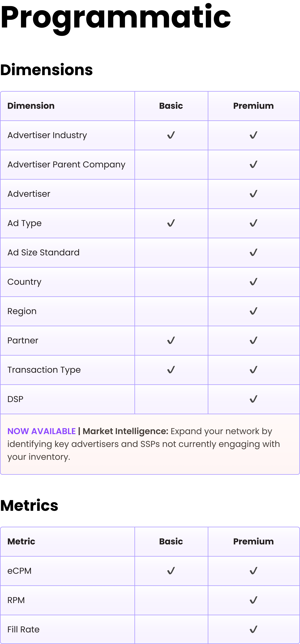The height and width of the screenshot is (644, 300).
Task: Click the Market Intelligence bold label
Action: click(x=126, y=431)
